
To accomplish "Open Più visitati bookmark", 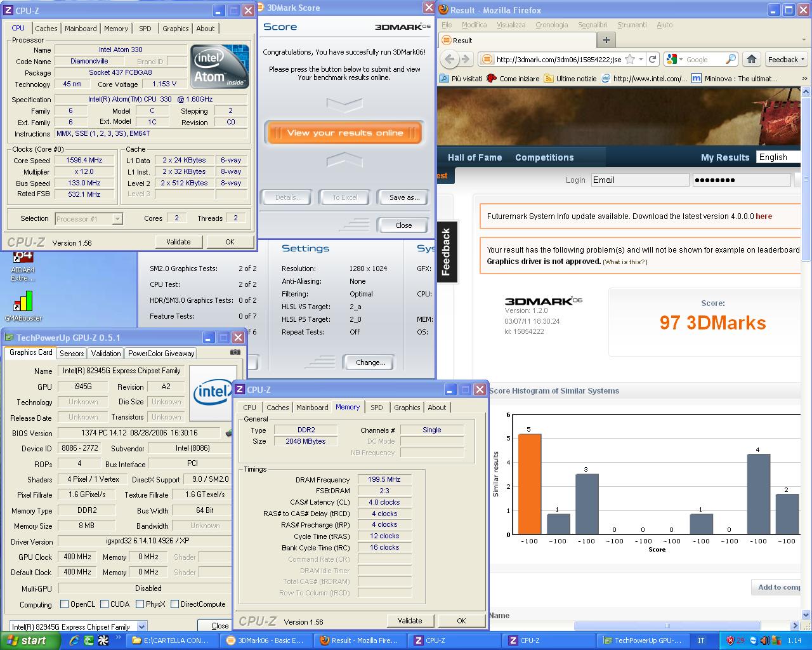I will [461, 79].
